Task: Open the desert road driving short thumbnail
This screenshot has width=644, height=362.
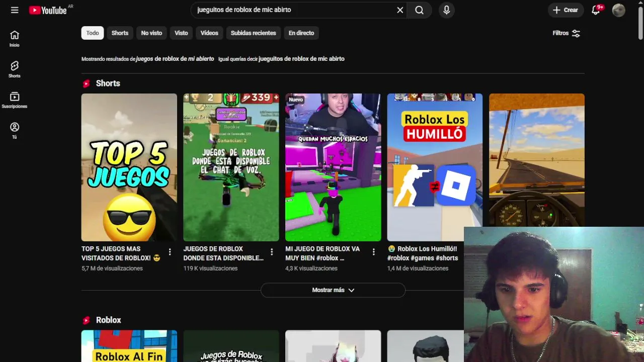Action: point(537,160)
